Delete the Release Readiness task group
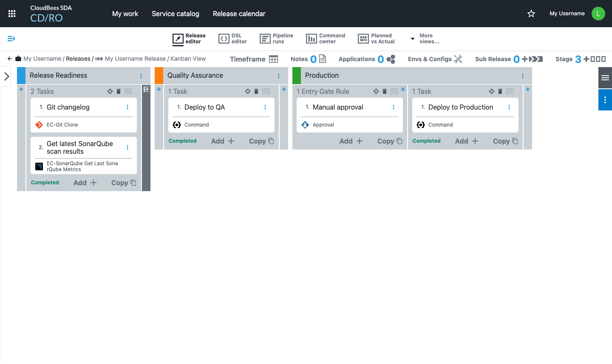This screenshot has width=612, height=364. pyautogui.click(x=119, y=91)
